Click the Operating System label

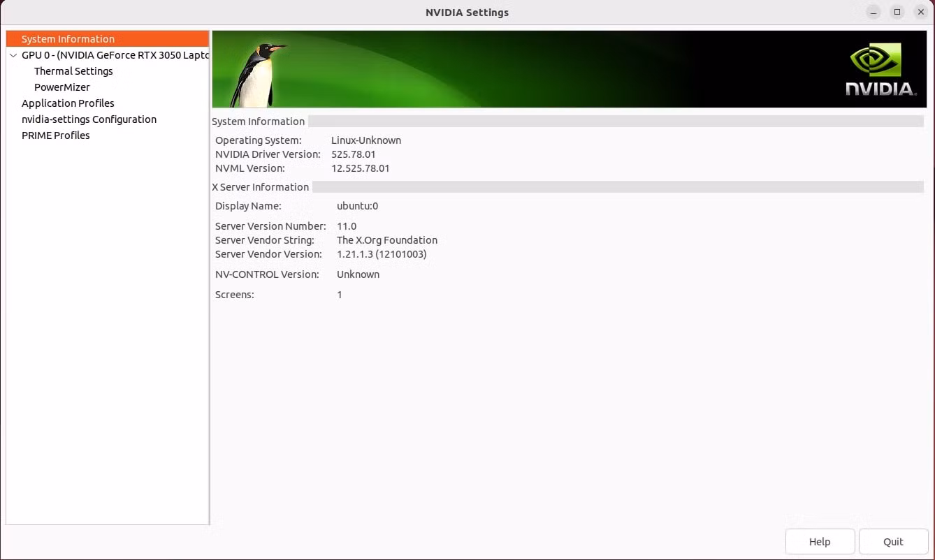[x=259, y=140]
